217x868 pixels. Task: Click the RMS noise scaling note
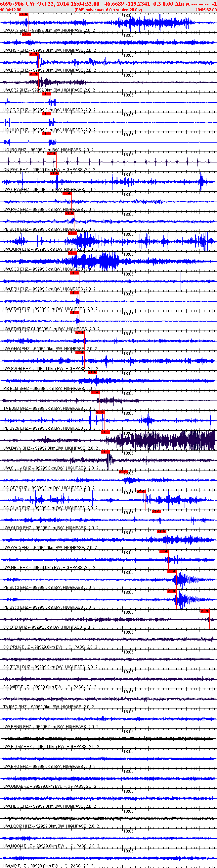click(108, 10)
